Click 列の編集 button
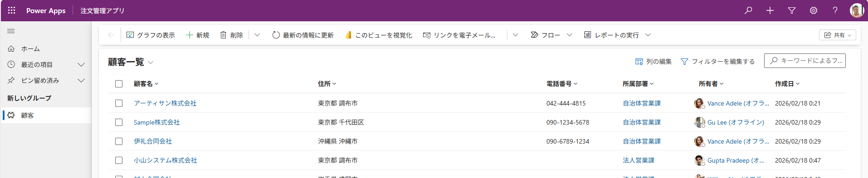Viewport: 868px width, 178px height. pyautogui.click(x=653, y=62)
